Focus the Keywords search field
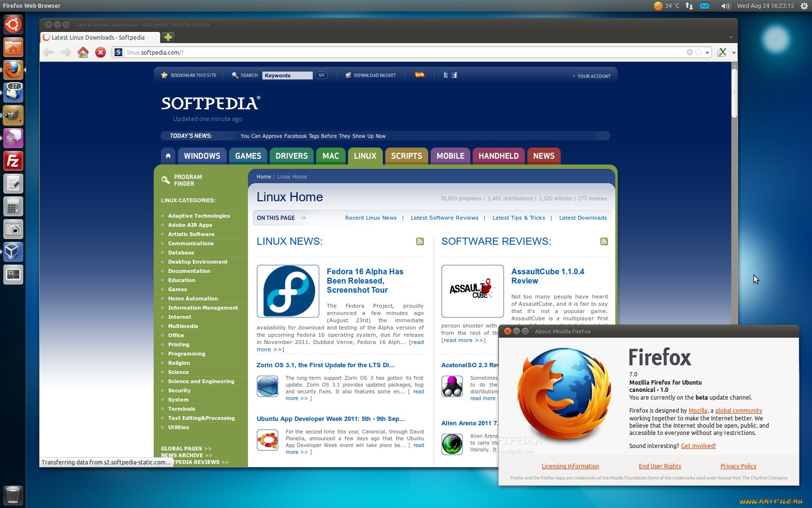 (x=288, y=75)
